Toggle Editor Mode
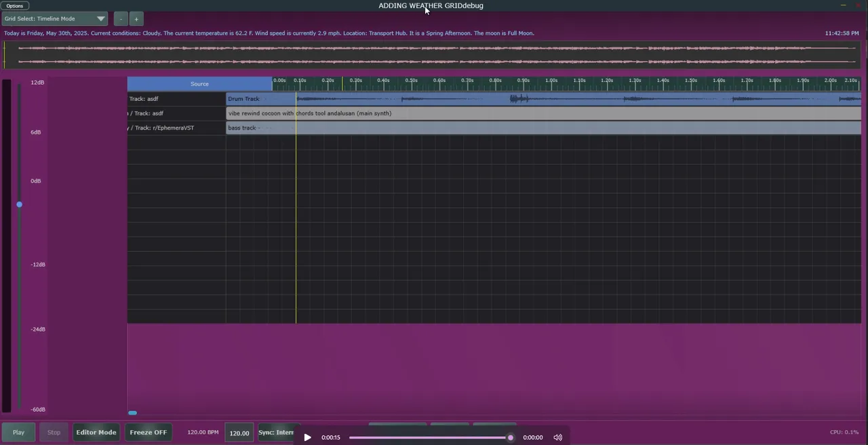This screenshot has width=868, height=445. [96, 432]
